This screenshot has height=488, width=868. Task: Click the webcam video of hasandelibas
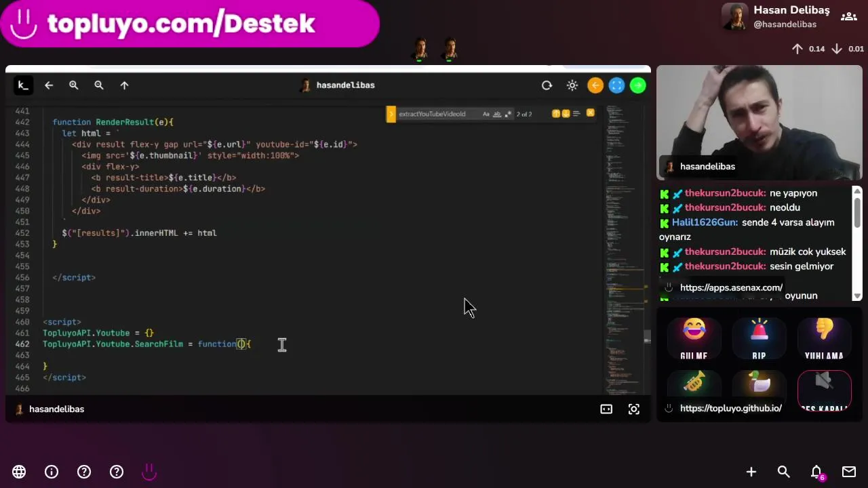[759, 122]
